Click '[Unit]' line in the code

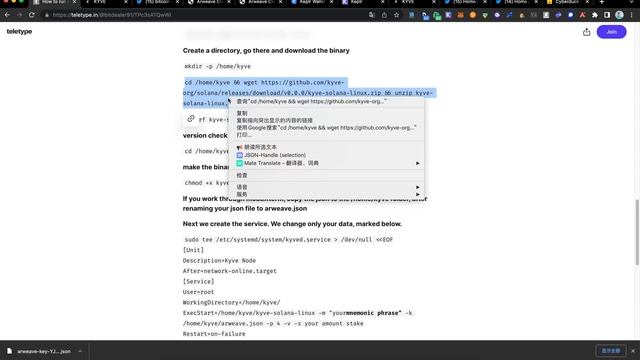pos(193,250)
